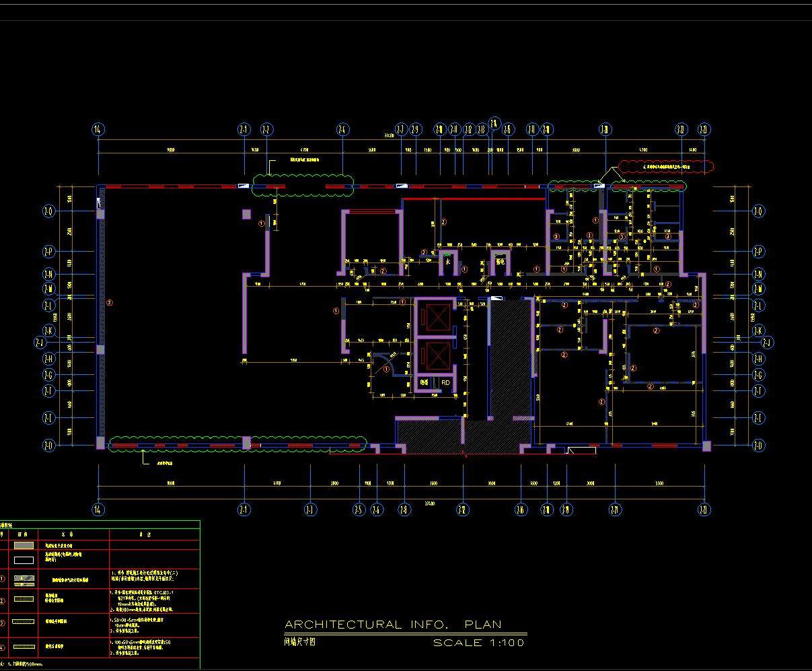Click the yellow leader note below bottom-left cloud

164,464
